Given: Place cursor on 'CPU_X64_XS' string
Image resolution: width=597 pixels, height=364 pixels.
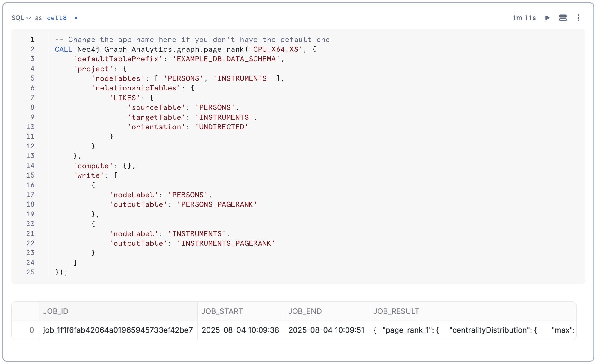Looking at the screenshot, I should (276, 49).
